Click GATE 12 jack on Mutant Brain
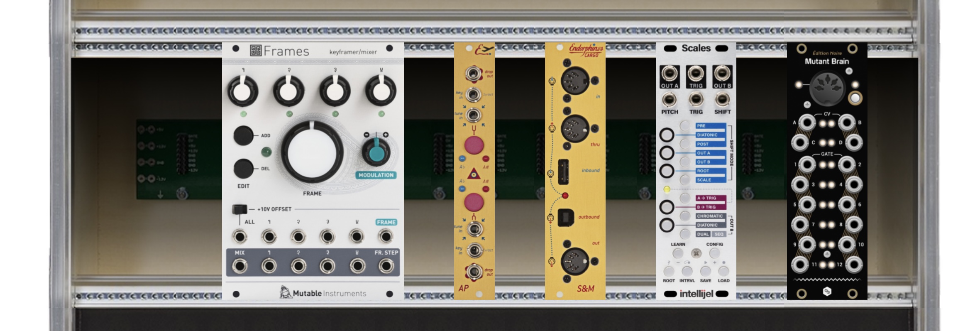The height and width of the screenshot is (331, 980). tap(854, 265)
